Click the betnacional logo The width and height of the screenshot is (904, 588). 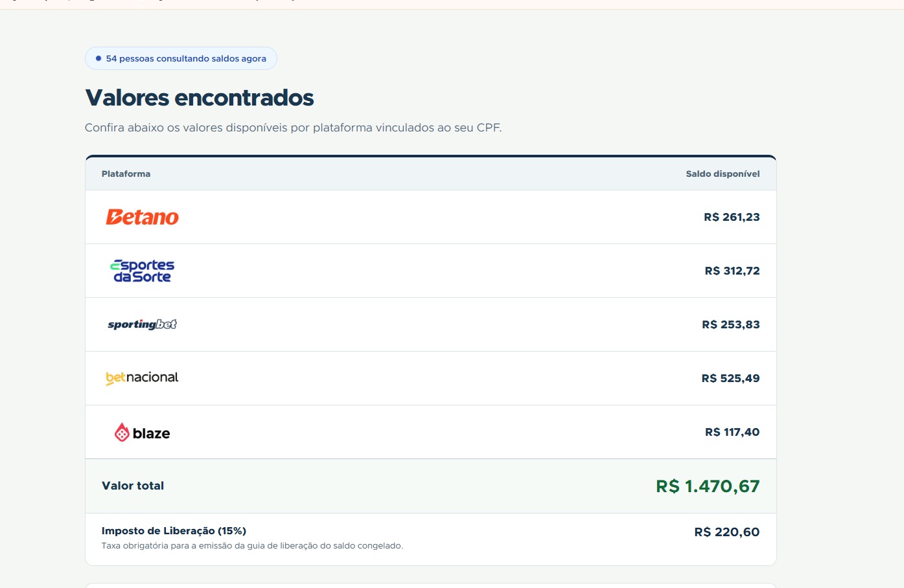tap(142, 378)
